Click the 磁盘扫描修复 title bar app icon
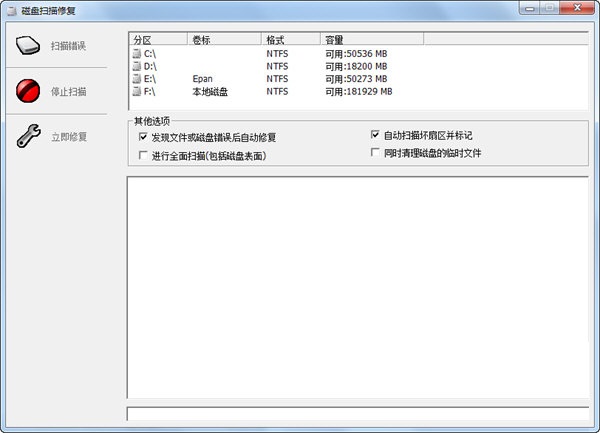Screen dimensions: 600x433 click(x=11, y=9)
